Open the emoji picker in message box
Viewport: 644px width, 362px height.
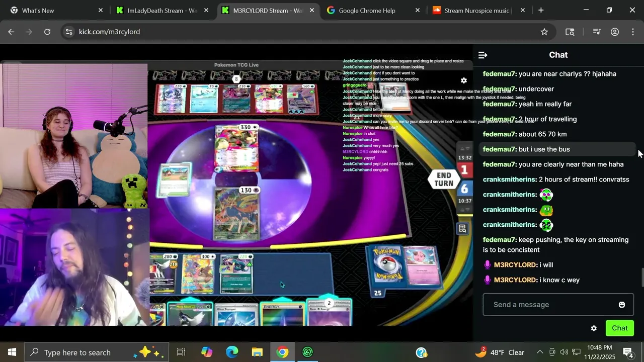pyautogui.click(x=622, y=305)
